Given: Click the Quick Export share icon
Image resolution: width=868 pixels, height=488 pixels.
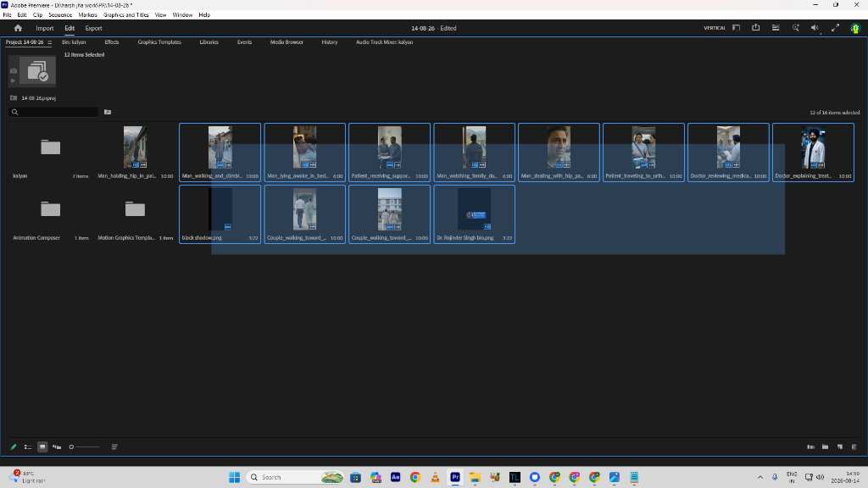Looking at the screenshot, I should tap(755, 28).
